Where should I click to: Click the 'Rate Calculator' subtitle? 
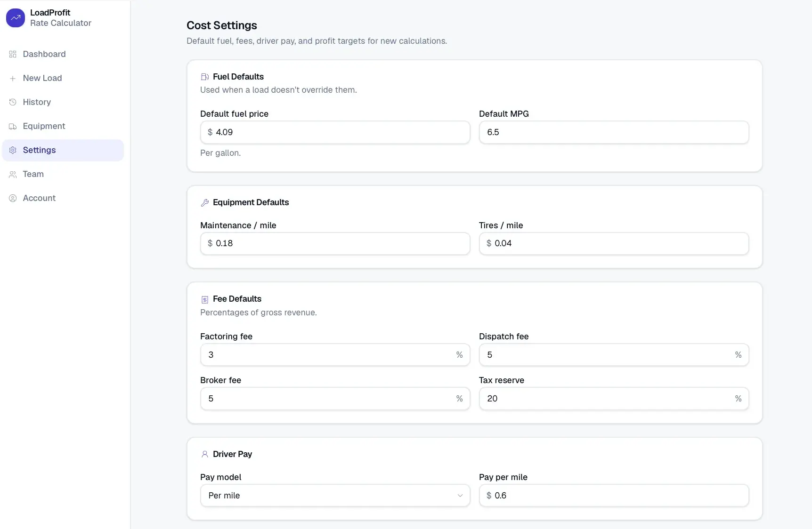(61, 23)
